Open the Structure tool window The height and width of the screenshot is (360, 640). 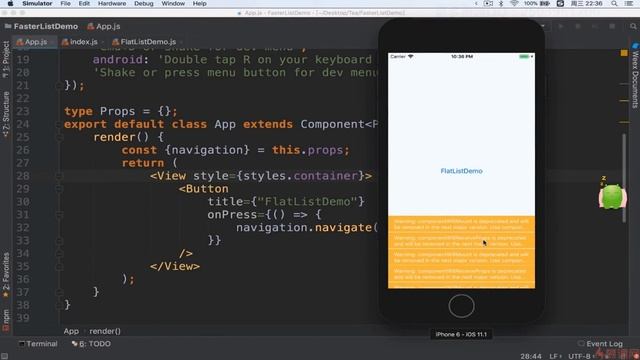point(6,114)
